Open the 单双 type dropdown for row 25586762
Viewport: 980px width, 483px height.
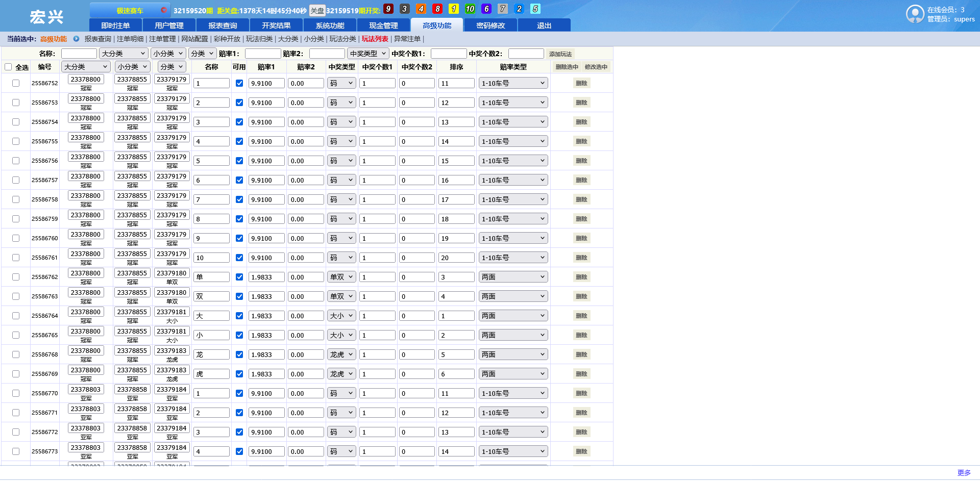pyautogui.click(x=341, y=277)
